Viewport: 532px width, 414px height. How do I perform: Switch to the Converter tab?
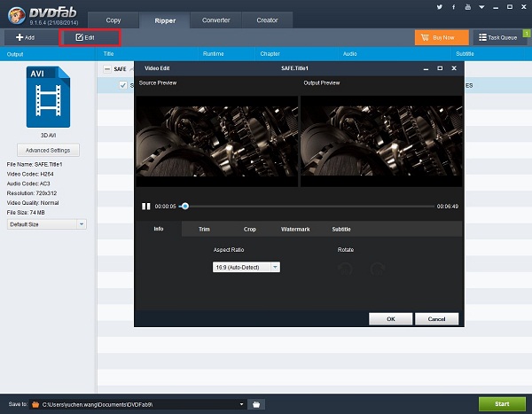[215, 20]
